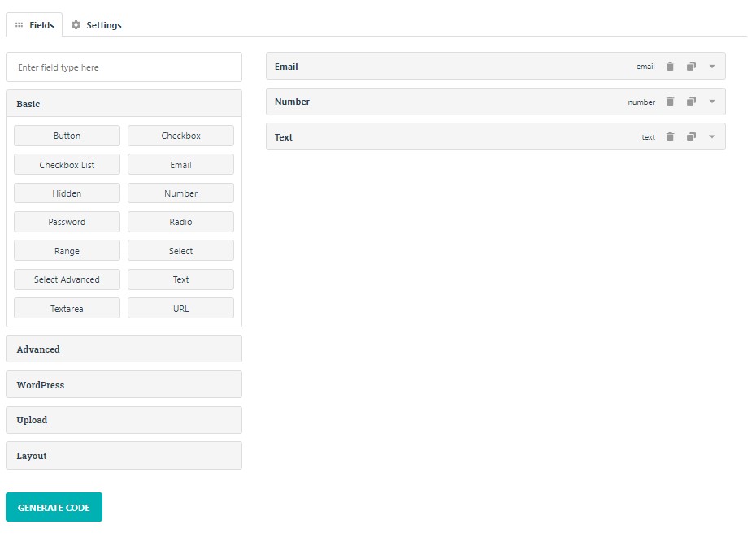Click the Generate Code button

pyautogui.click(x=54, y=507)
